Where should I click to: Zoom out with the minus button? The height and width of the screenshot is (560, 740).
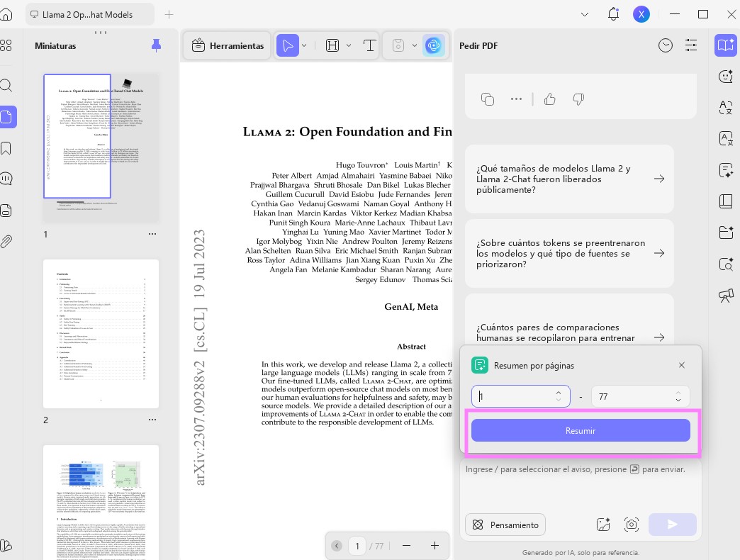(x=406, y=546)
